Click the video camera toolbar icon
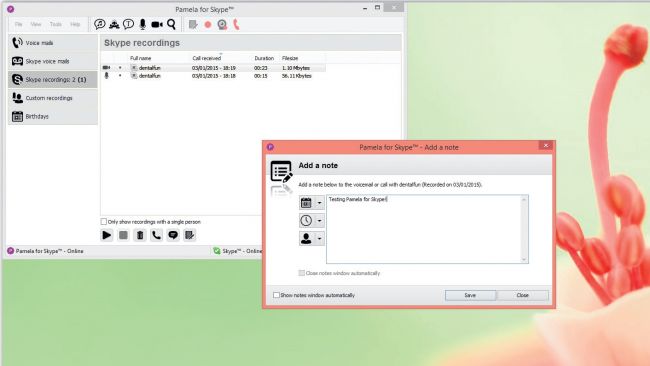The image size is (650, 366). [x=157, y=25]
